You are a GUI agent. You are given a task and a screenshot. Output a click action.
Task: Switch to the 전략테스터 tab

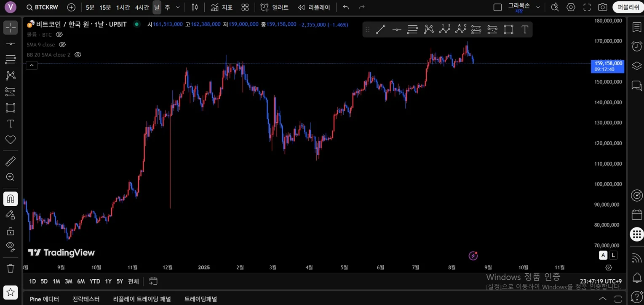(x=86, y=299)
